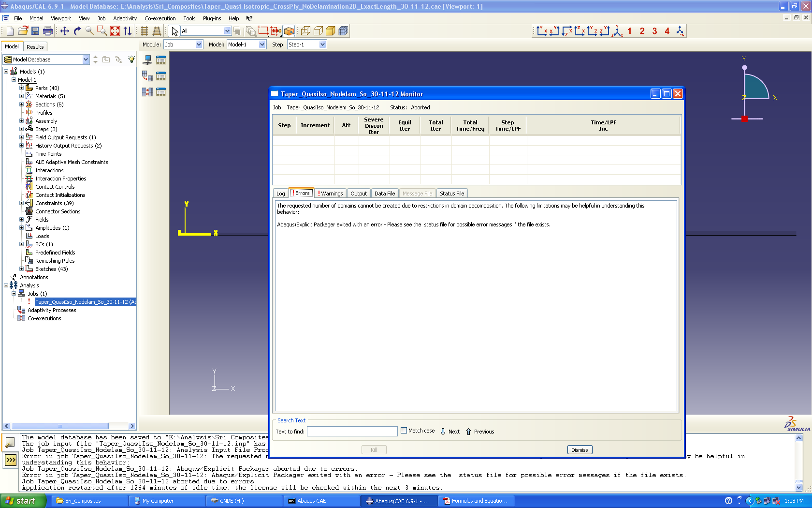Click the Print icon in toolbar
812x508 pixels.
[x=48, y=31]
